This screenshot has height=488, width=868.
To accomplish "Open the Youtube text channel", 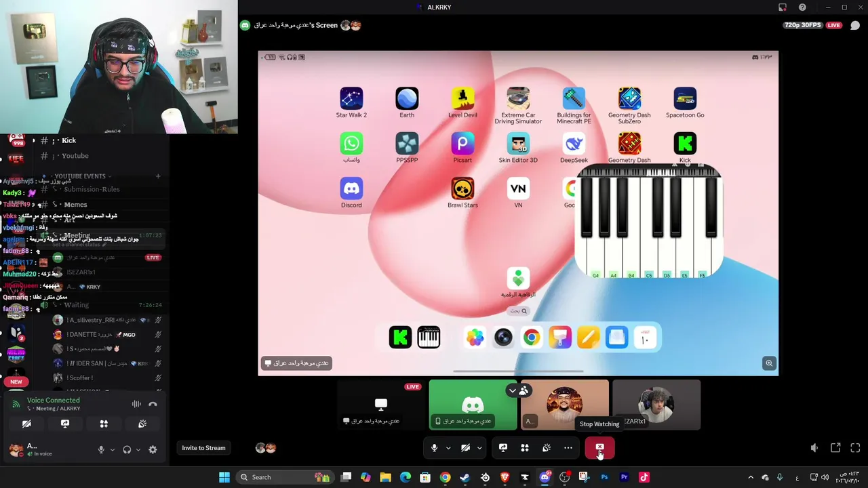I will click(x=75, y=156).
